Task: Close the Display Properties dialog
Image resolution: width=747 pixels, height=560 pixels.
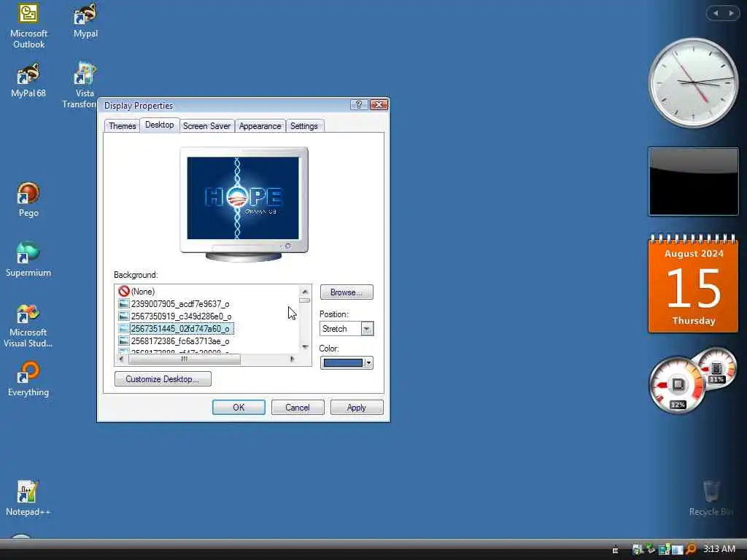Action: [x=379, y=105]
